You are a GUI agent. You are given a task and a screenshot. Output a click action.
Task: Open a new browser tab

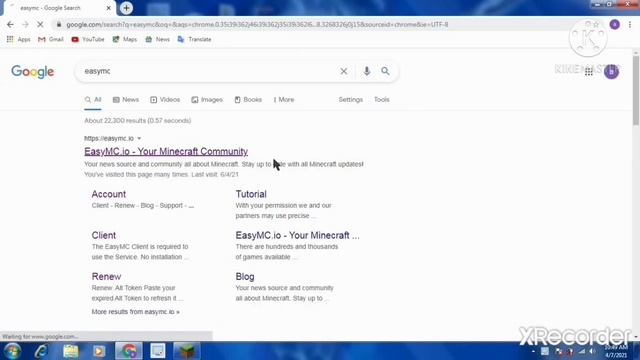click(x=127, y=8)
